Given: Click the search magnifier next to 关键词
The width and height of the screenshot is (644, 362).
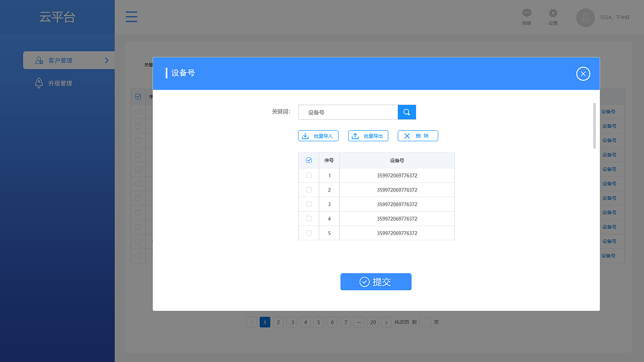Looking at the screenshot, I should click(407, 112).
